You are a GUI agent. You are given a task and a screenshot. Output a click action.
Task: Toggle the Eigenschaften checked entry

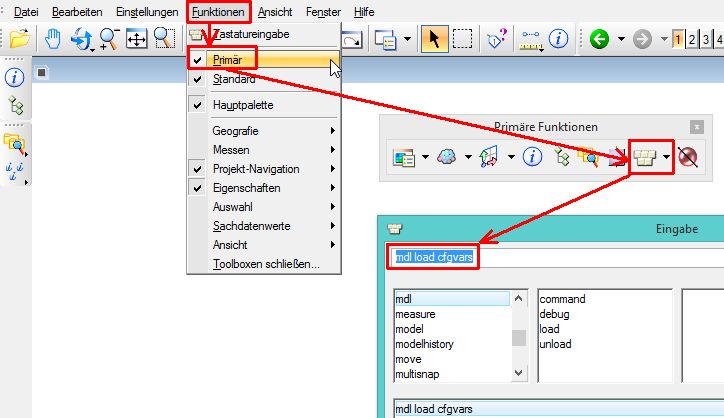(x=264, y=188)
